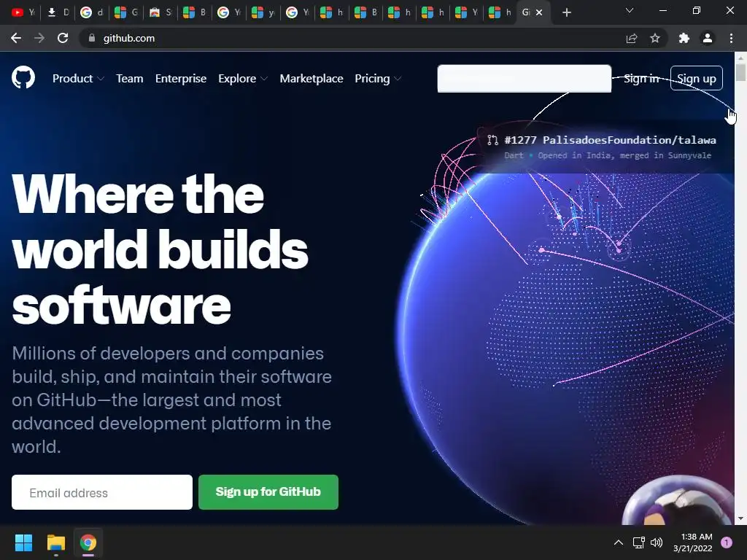View site info via padlock icon

coord(91,38)
